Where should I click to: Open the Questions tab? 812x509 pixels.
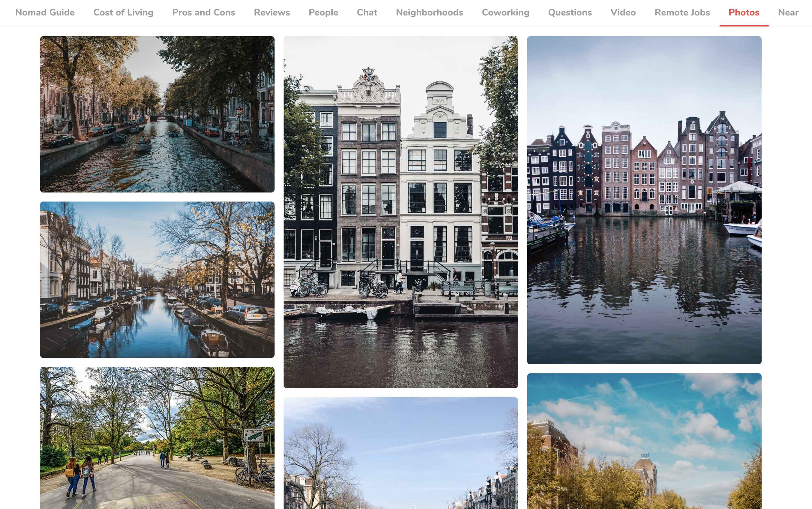click(x=570, y=13)
